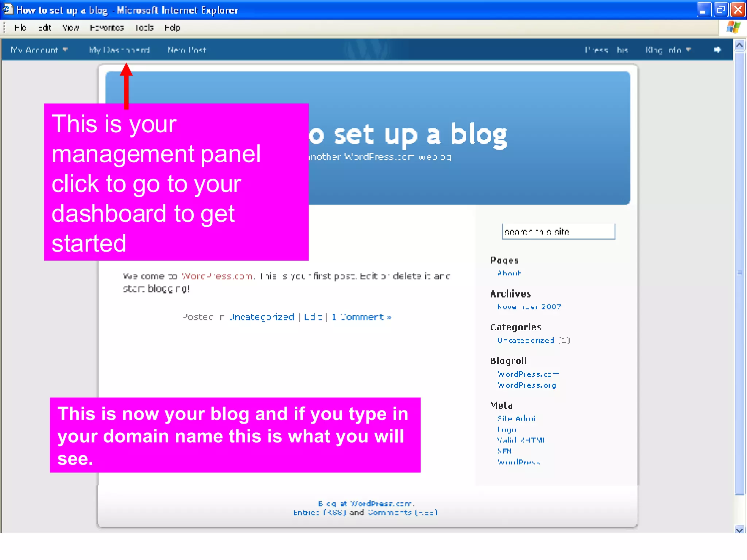Expand the My Account dropdown
Image resolution: width=747 pixels, height=560 pixels.
point(39,50)
